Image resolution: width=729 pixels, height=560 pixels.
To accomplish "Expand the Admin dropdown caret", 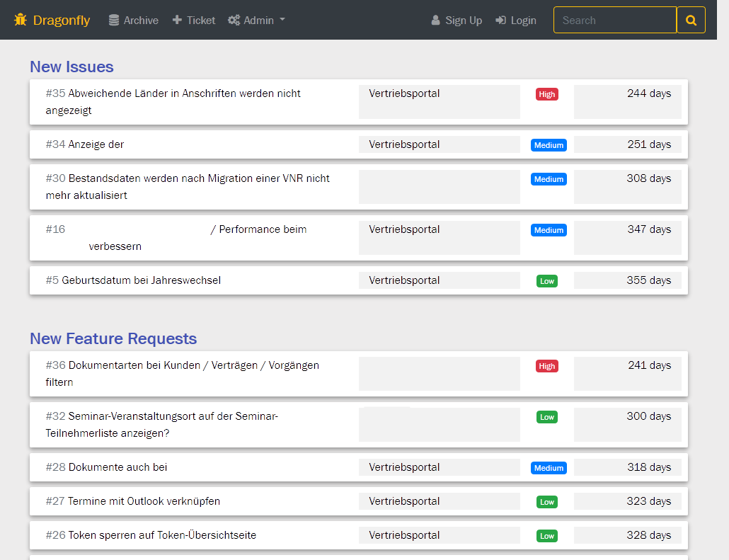I will pos(282,20).
